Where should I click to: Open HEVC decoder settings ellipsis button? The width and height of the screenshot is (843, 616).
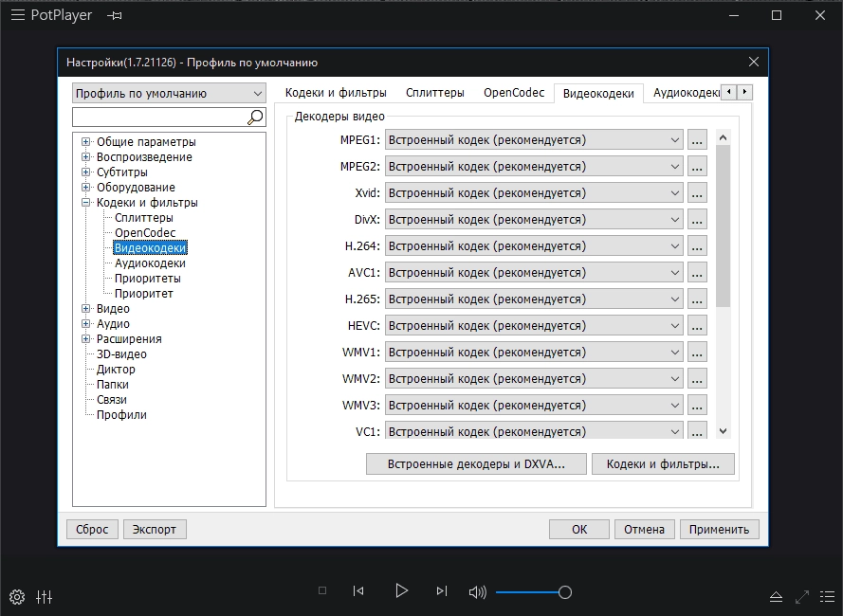[697, 325]
